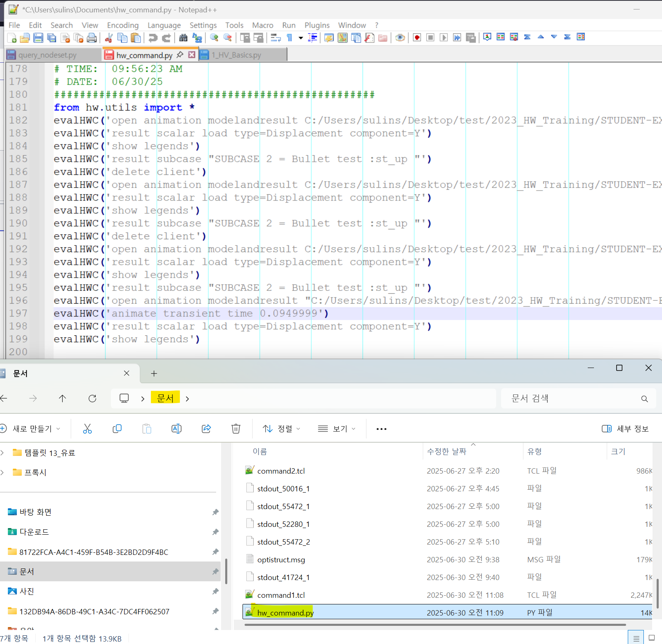662x644 pixels.
Task: Go up one folder level in Explorer
Action: tap(62, 398)
